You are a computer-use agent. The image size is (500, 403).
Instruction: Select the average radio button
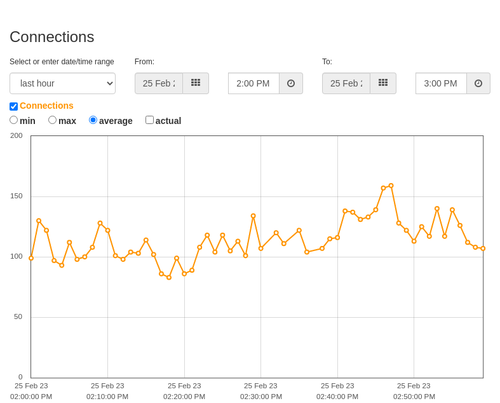tap(93, 120)
